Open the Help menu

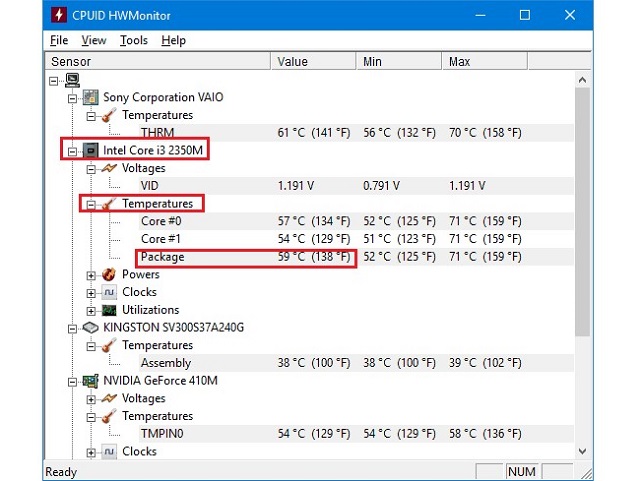tap(173, 40)
